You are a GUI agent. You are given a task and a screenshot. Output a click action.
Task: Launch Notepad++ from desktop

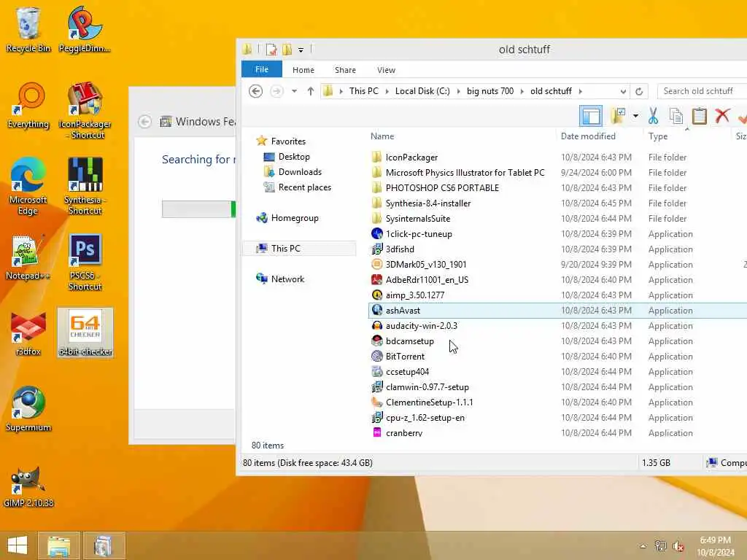[x=28, y=257]
